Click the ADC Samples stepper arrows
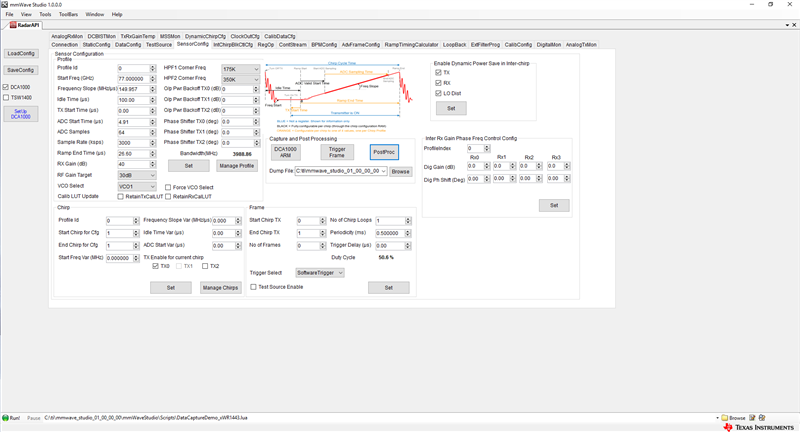The width and height of the screenshot is (800, 432). pyautogui.click(x=153, y=132)
